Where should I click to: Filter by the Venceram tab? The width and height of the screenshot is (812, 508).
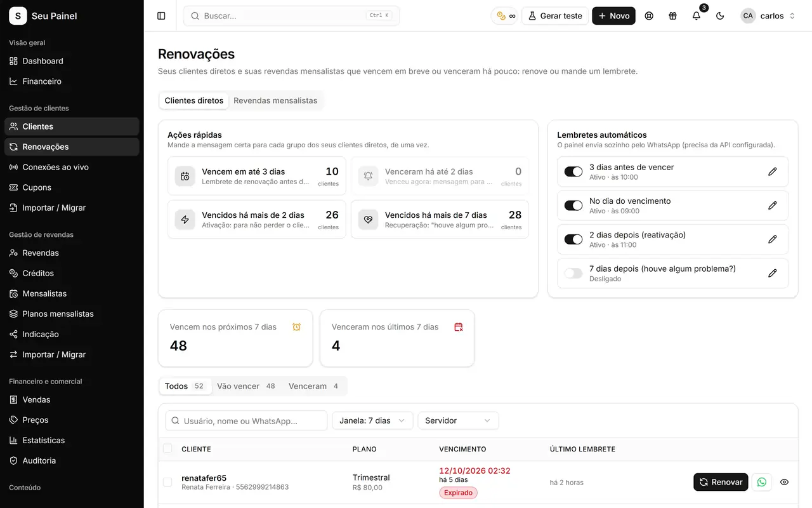coord(313,386)
